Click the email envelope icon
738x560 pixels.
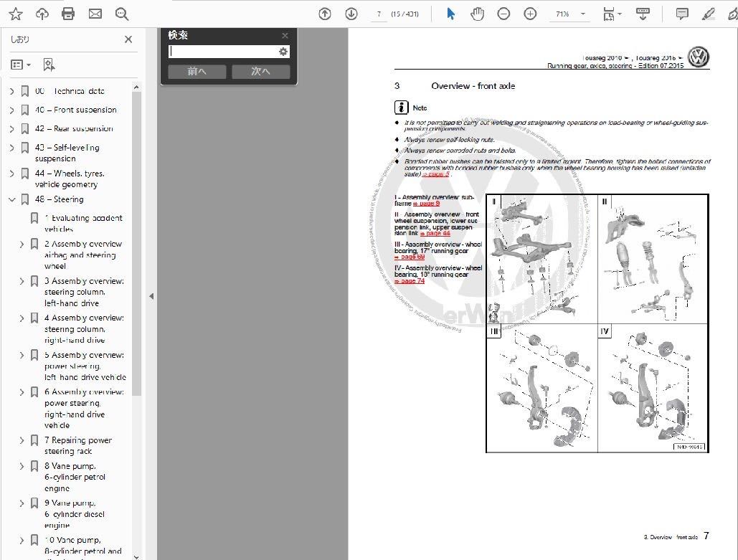[x=95, y=14]
